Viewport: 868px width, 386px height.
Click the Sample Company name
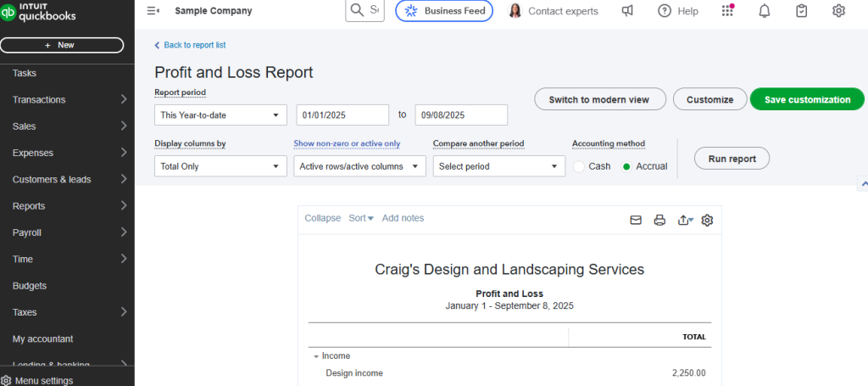coord(213,10)
